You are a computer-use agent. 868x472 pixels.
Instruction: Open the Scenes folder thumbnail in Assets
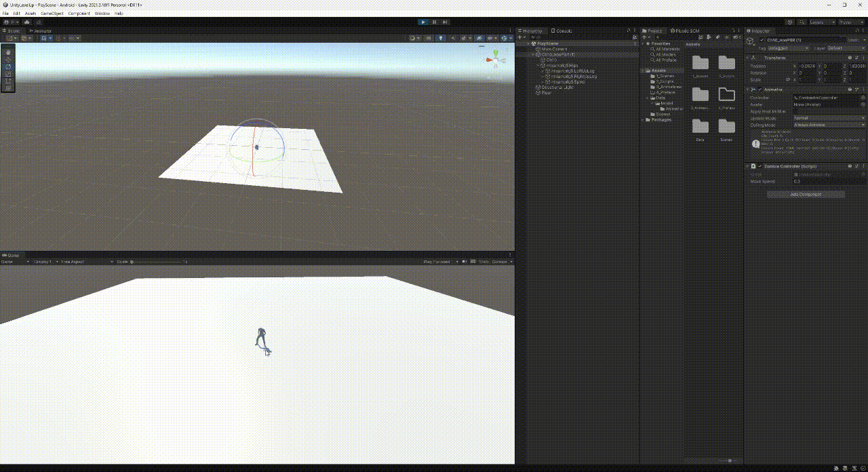point(726,129)
